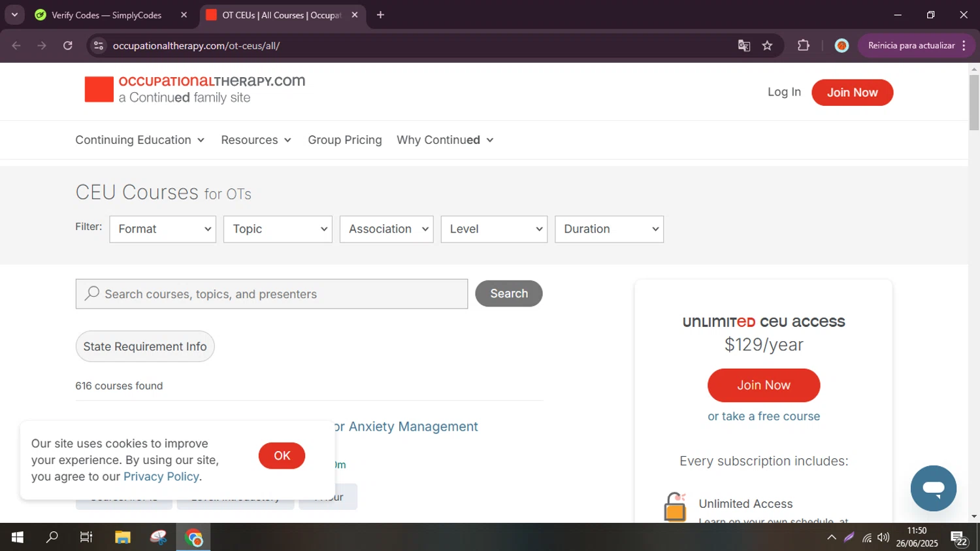Image resolution: width=980 pixels, height=551 pixels.
Task: Click the unlocked padlock Unlimited Access icon
Action: point(675,507)
